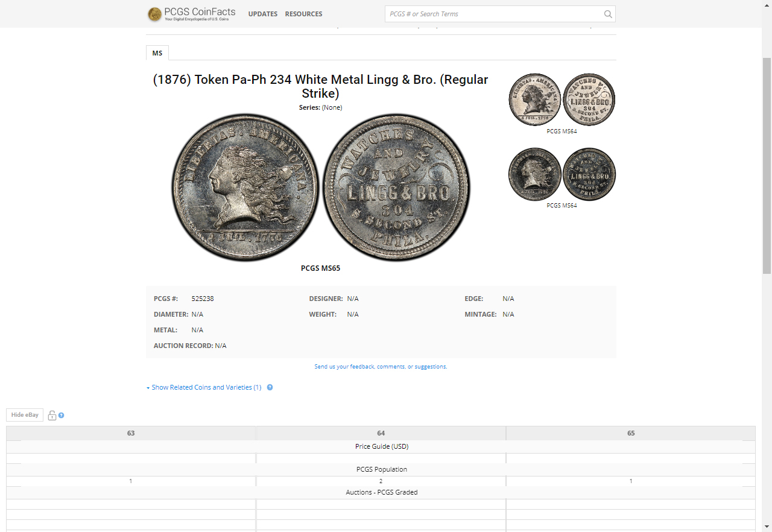Click the Send us your feedback link
The height and width of the screenshot is (532, 772).
tap(381, 367)
